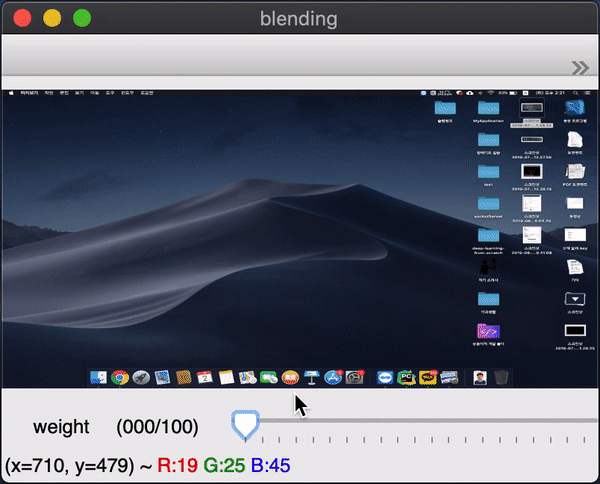Image resolution: width=600 pixels, height=484 pixels.
Task: Click the PyCharm icon in pictured dock
Action: click(x=406, y=378)
